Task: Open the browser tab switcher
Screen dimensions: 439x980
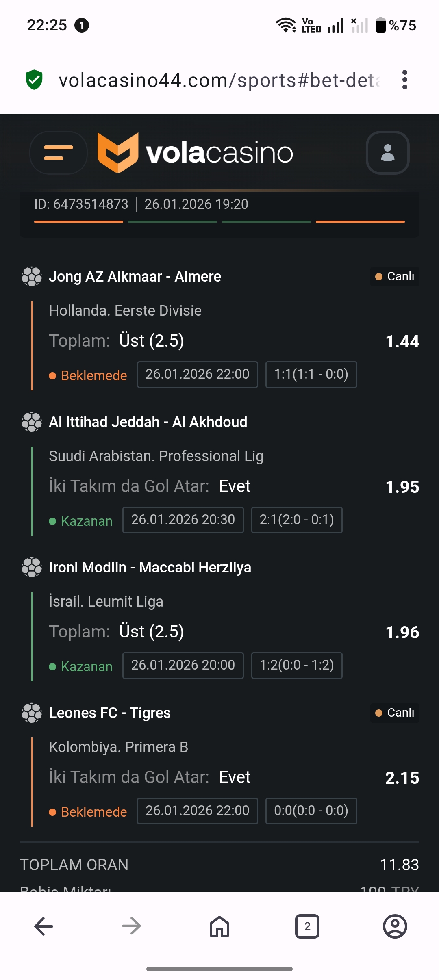Action: tap(307, 926)
